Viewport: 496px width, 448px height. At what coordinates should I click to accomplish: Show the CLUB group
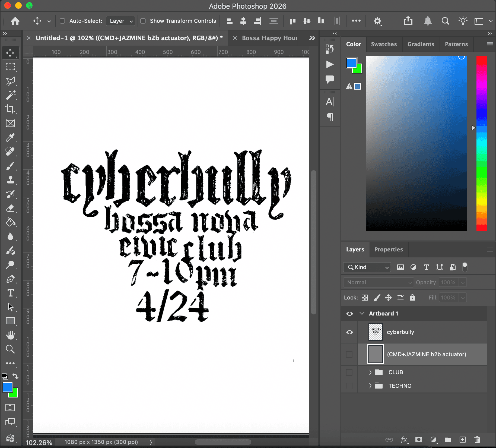349,372
